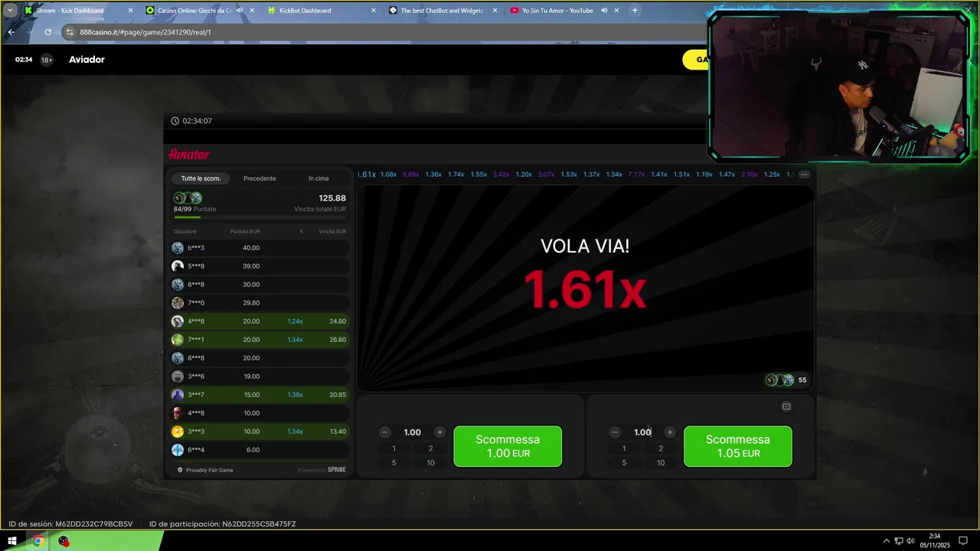Open the red-black taskbar app icon
The width and height of the screenshot is (980, 551).
pos(64,541)
